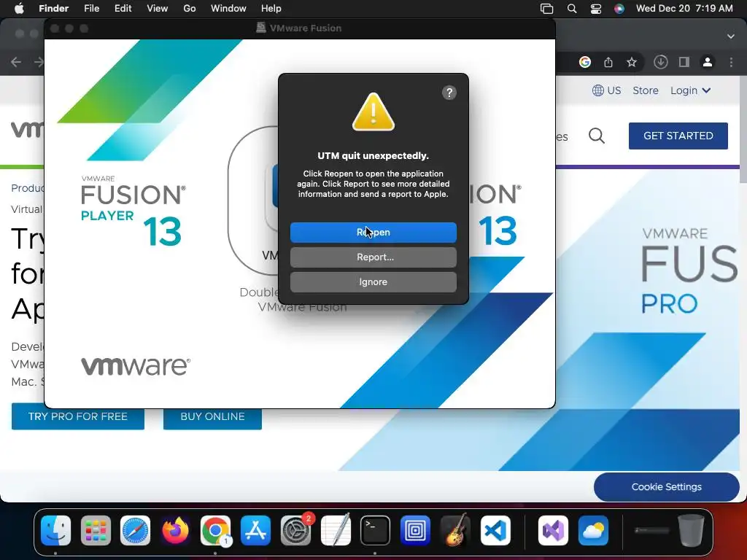Image resolution: width=747 pixels, height=560 pixels.
Task: Open Launchpad from the Dock
Action: pyautogui.click(x=96, y=530)
